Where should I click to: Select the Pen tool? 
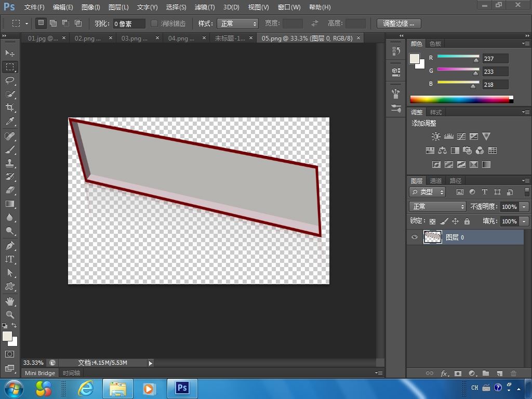tap(10, 246)
